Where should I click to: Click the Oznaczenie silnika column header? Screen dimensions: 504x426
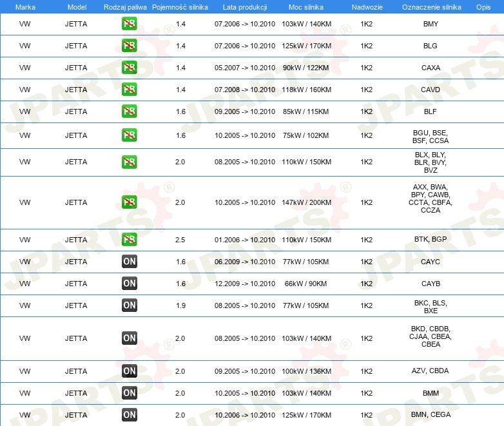pyautogui.click(x=432, y=7)
